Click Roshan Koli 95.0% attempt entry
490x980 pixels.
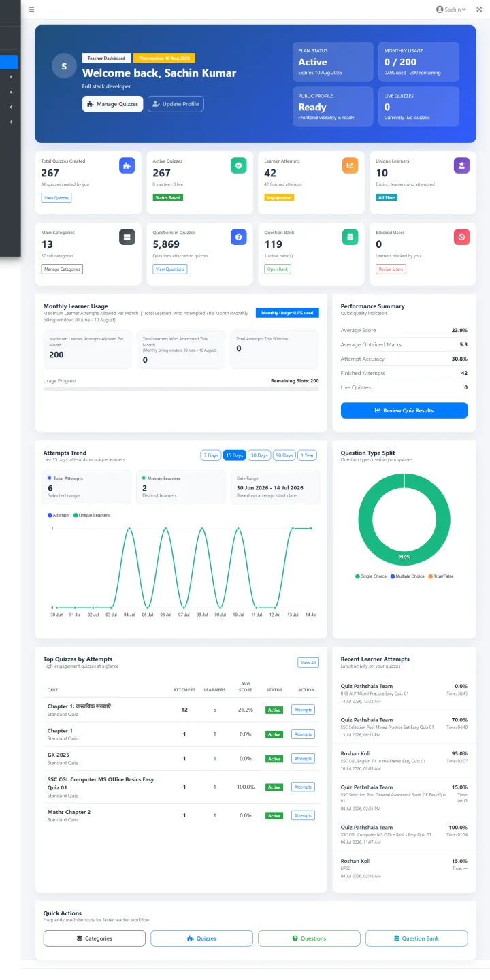(404, 761)
